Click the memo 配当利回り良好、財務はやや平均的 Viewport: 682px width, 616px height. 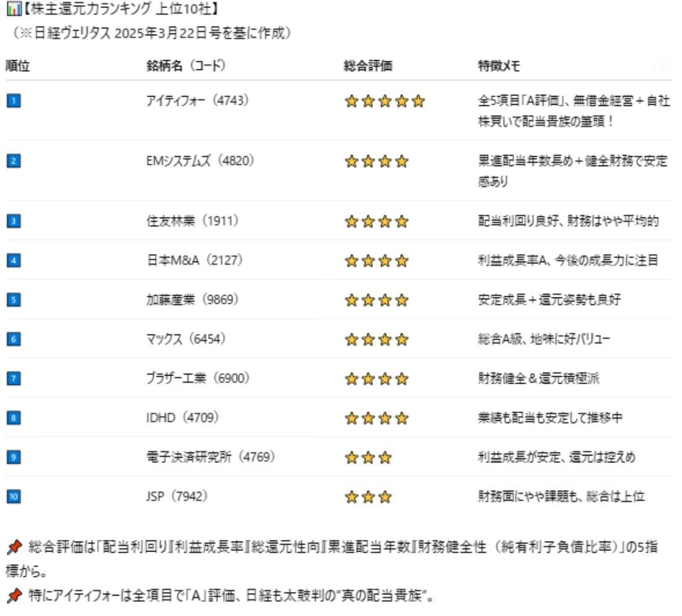coord(569,221)
